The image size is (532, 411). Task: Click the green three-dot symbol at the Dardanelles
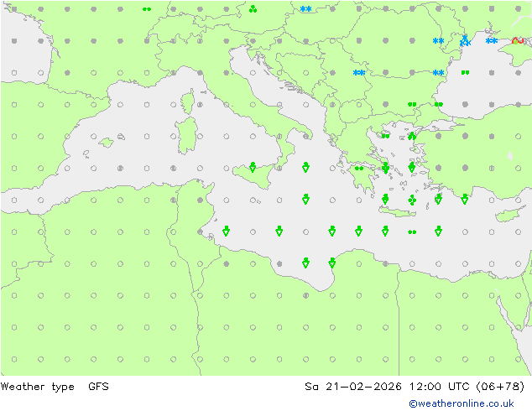click(412, 136)
